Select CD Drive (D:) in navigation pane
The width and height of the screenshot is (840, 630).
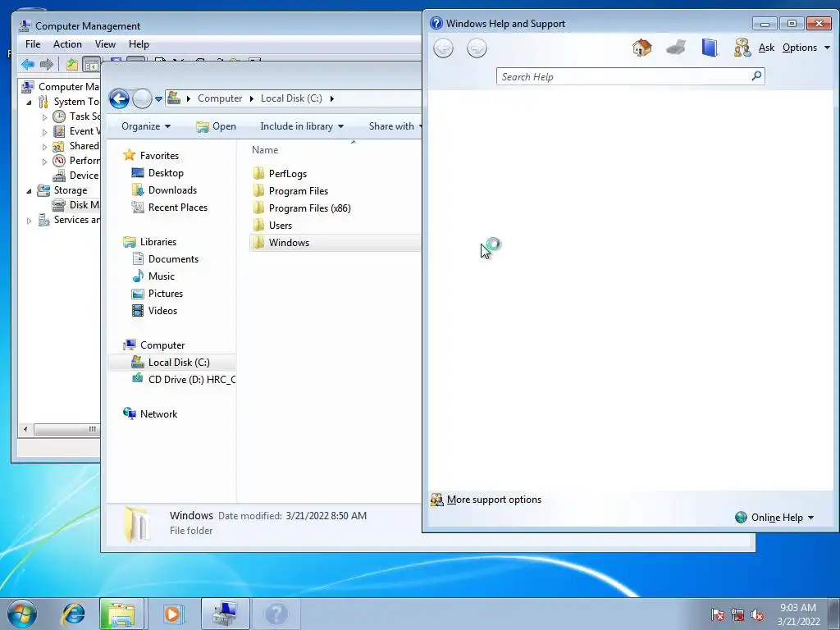tap(183, 379)
